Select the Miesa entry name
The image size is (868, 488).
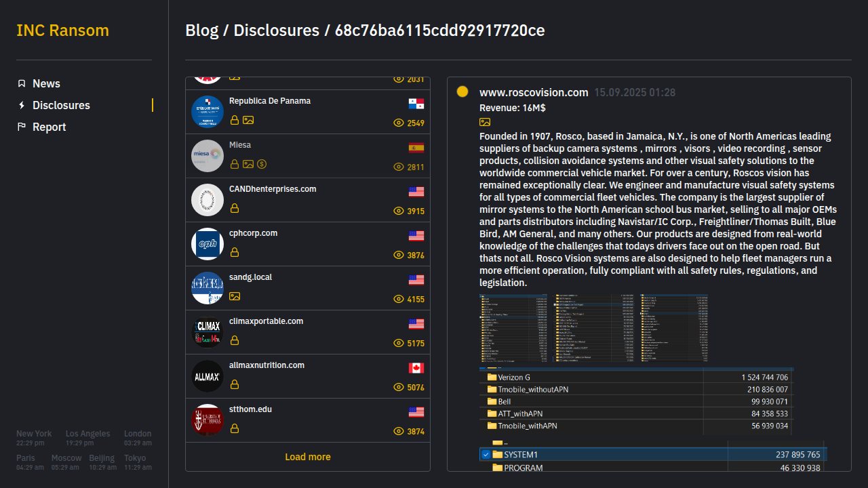tap(240, 145)
